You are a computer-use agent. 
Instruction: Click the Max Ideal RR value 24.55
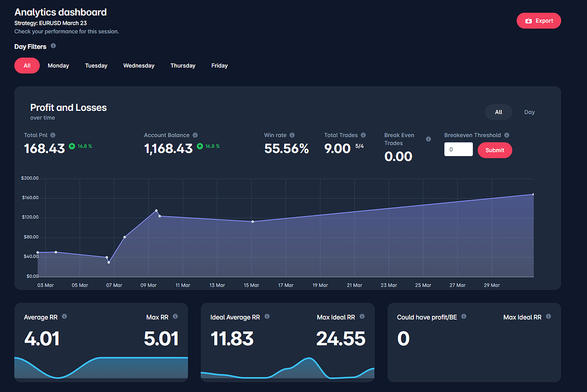click(x=340, y=339)
